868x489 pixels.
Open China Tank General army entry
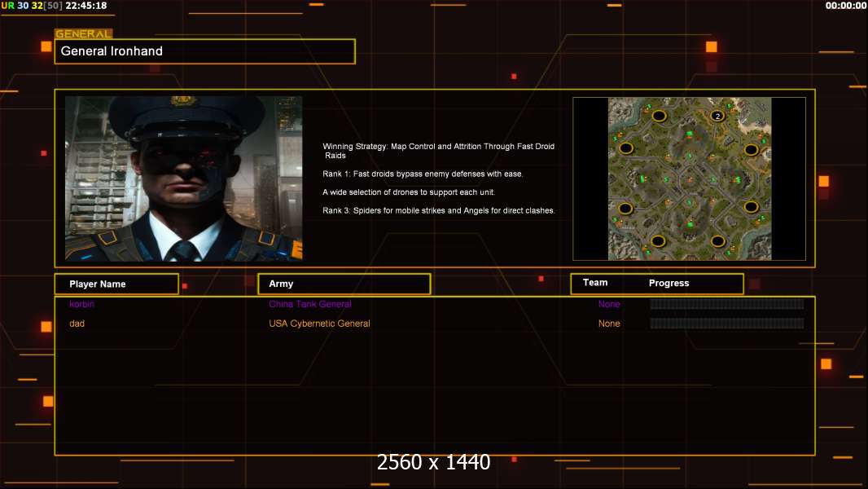point(310,304)
